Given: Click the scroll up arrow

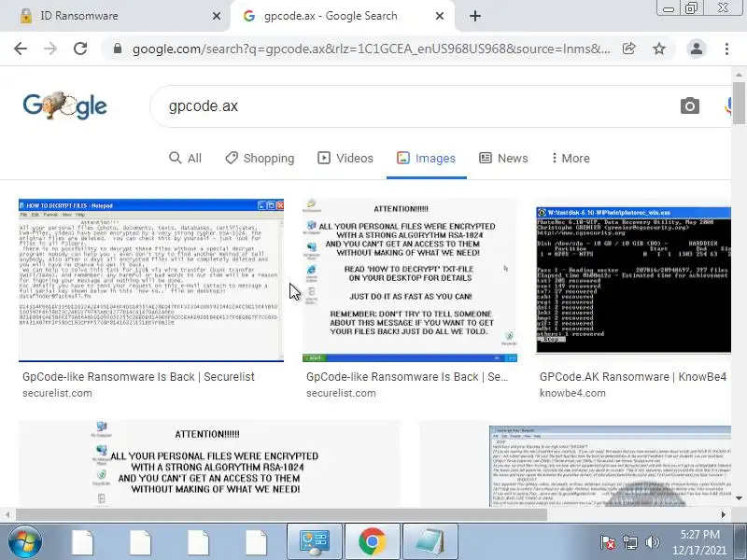Looking at the screenshot, I should coord(739,75).
